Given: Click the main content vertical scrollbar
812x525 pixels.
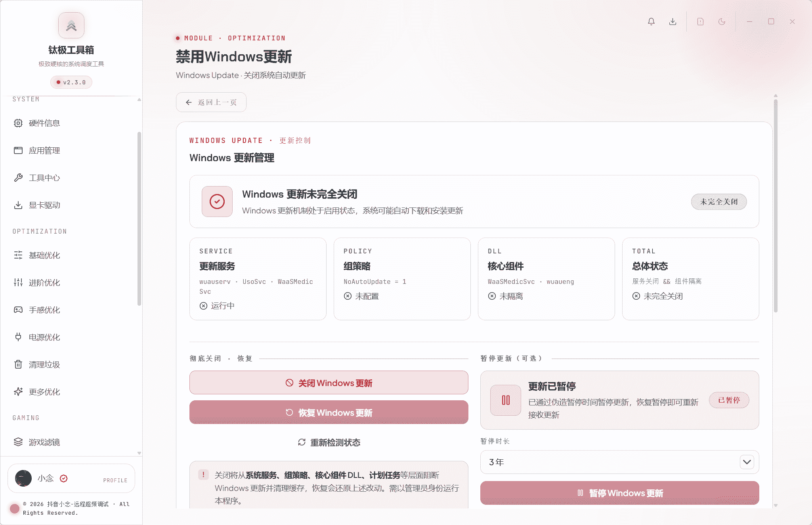Looking at the screenshot, I should point(776,206).
